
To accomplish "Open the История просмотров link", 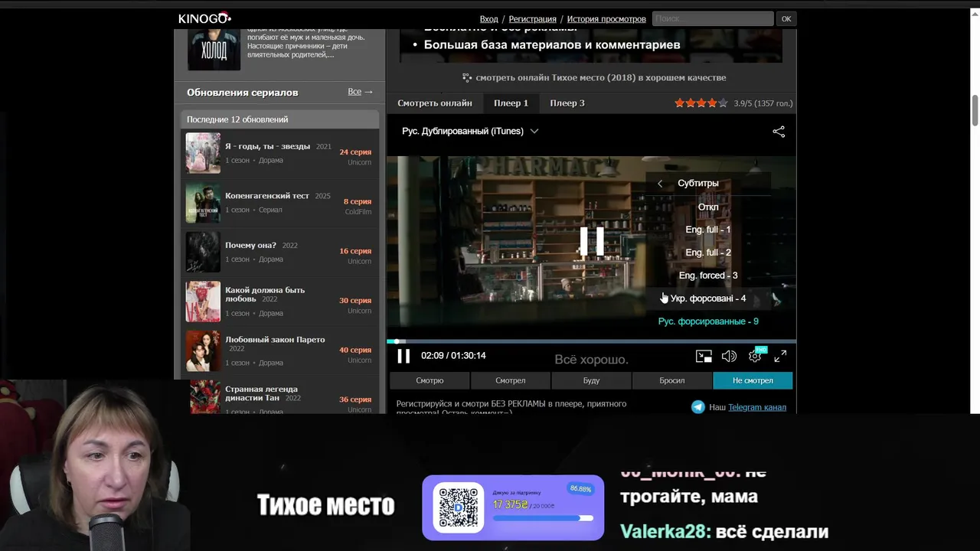I will (606, 19).
